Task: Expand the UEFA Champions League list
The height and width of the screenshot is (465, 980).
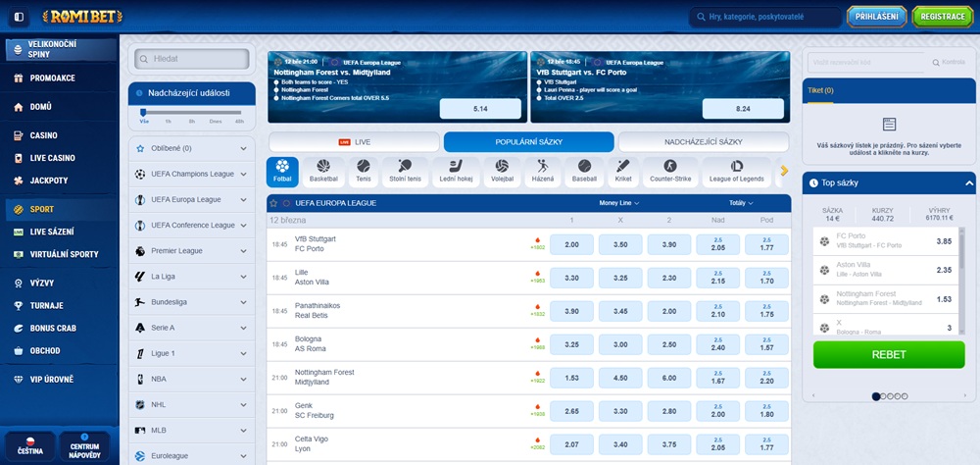Action: pyautogui.click(x=243, y=175)
